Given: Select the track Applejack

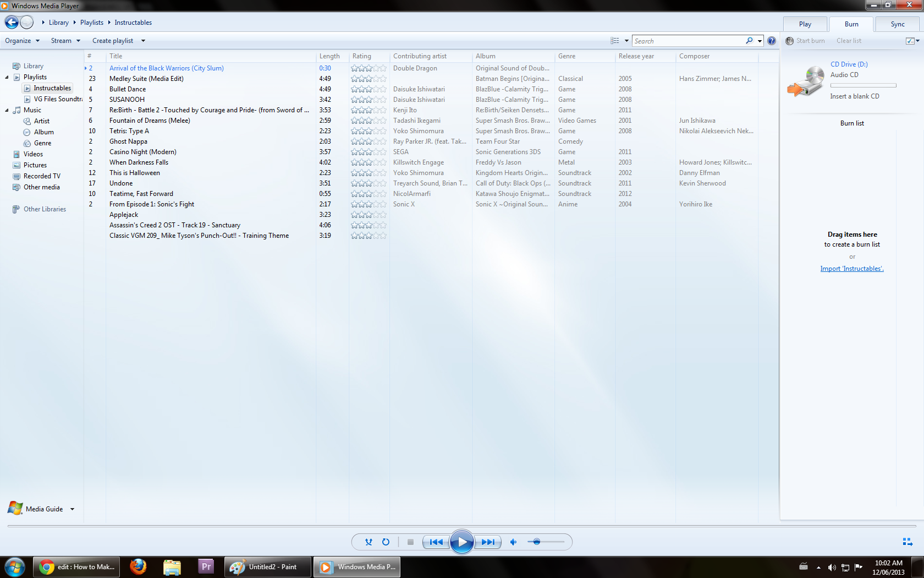Looking at the screenshot, I should (124, 215).
